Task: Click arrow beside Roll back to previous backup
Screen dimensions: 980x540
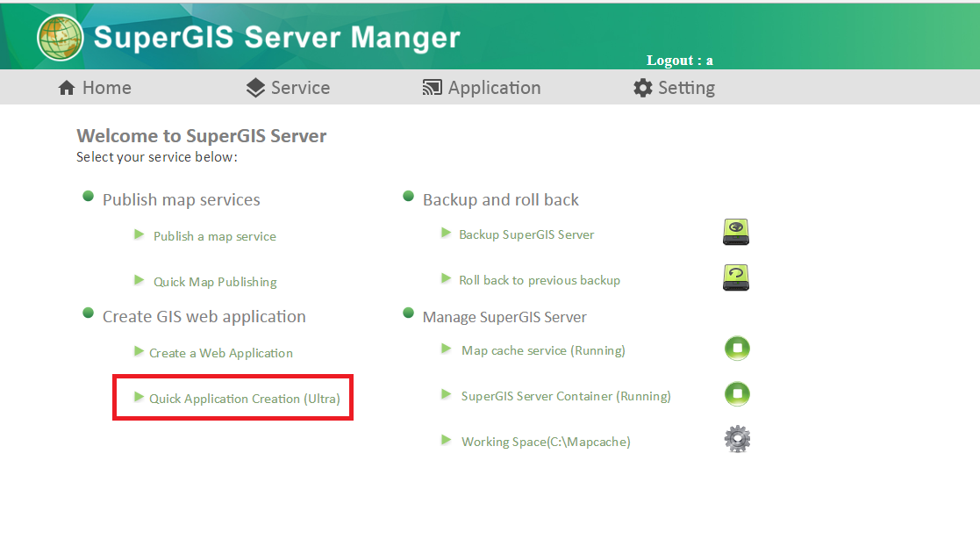Action: click(x=447, y=278)
